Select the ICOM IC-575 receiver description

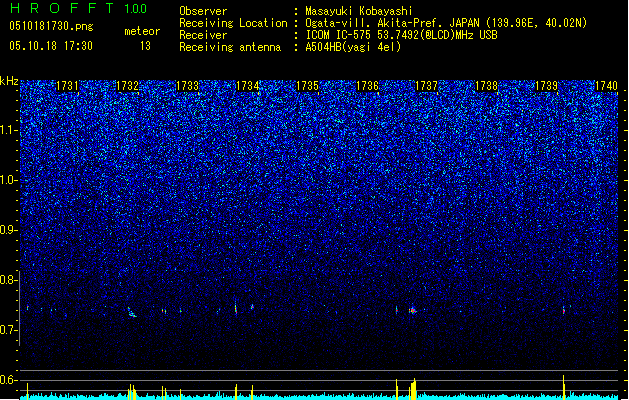401,35
